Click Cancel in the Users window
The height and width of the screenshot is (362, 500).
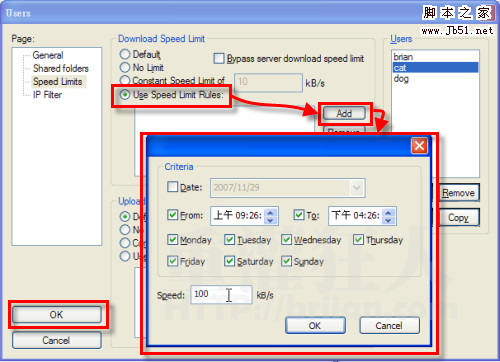tap(57, 340)
